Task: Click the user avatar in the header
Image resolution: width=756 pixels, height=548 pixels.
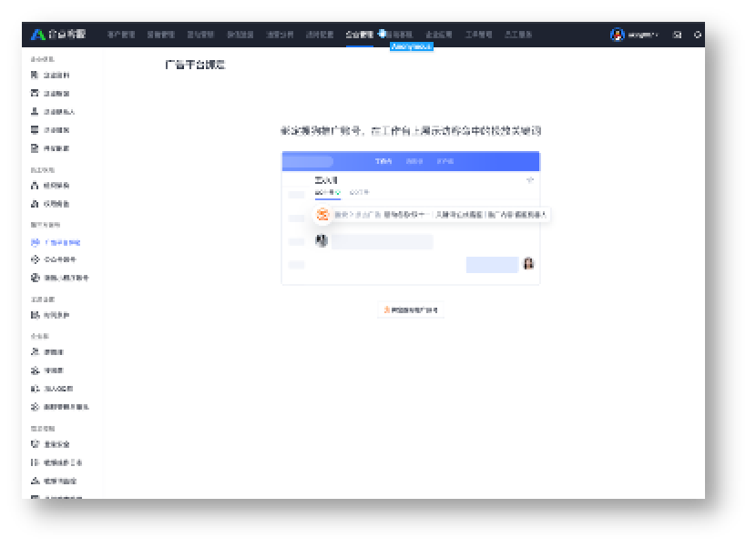Action: click(618, 35)
